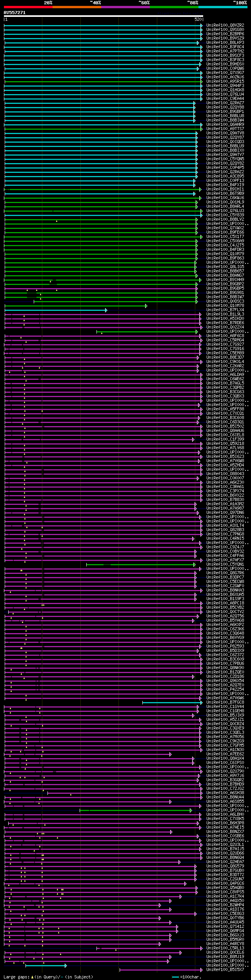Open the UniRef100_Q8VZR2 hit

225,25
